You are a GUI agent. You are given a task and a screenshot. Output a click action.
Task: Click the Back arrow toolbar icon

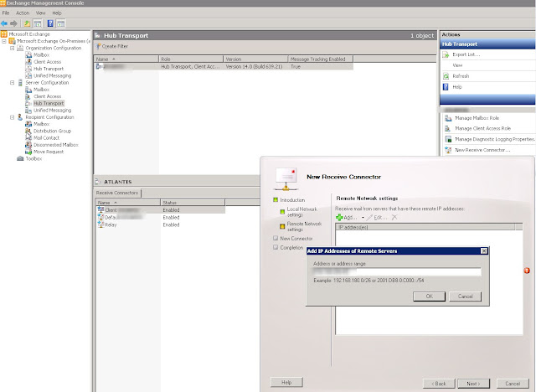4,23
